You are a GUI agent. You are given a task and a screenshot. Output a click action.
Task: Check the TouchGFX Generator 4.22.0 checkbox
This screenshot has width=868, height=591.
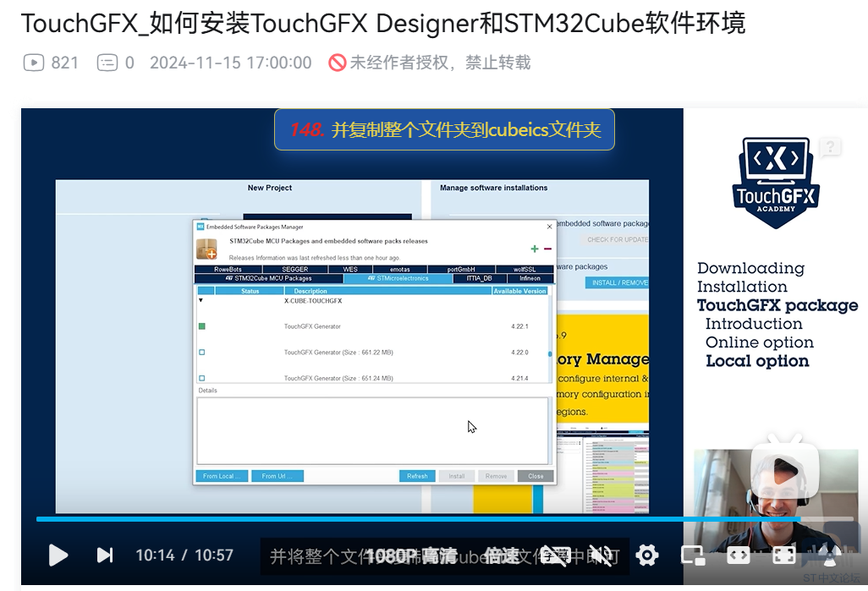202,353
